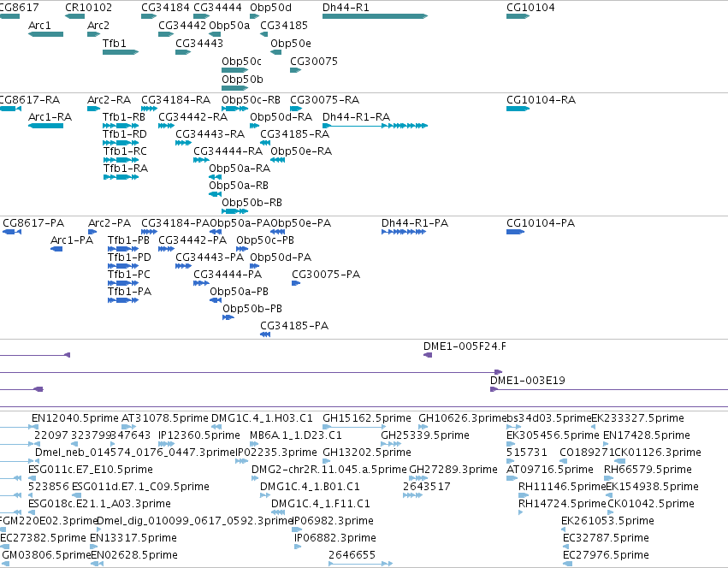Click the IP06882.3prime EST label
The width and height of the screenshot is (728, 568).
(x=334, y=539)
